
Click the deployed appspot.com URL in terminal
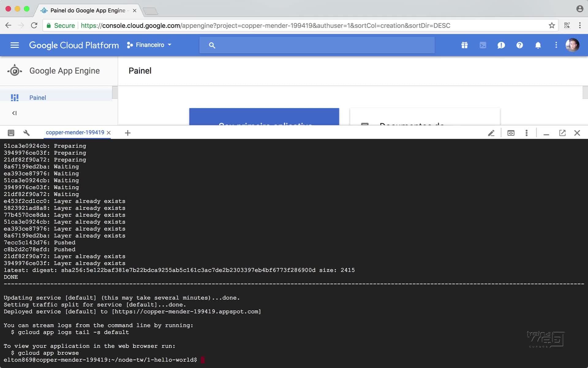(x=186, y=312)
